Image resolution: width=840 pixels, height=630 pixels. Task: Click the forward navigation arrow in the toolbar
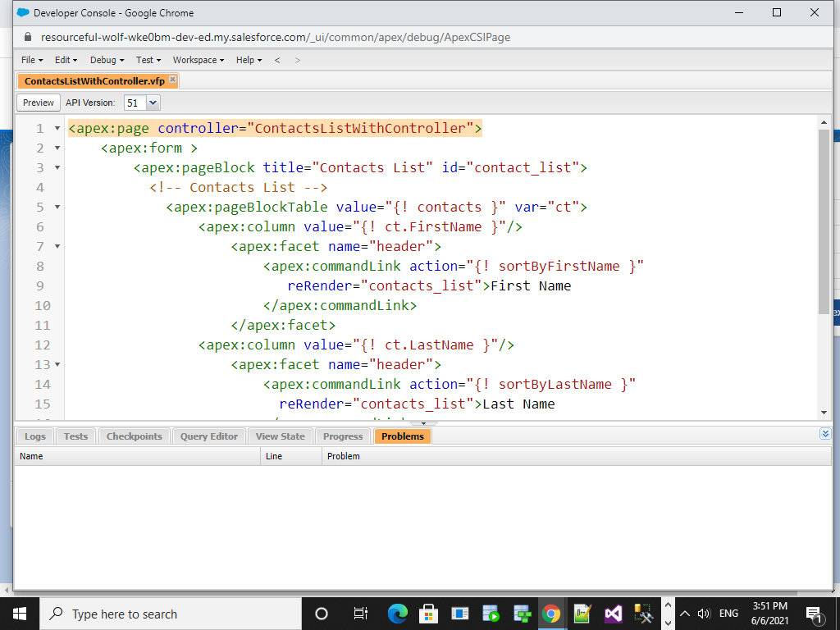point(296,60)
